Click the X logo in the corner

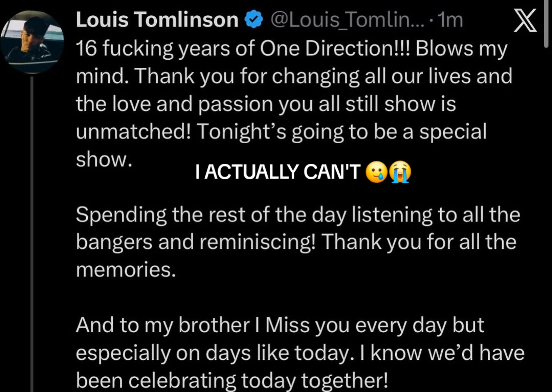(x=525, y=20)
